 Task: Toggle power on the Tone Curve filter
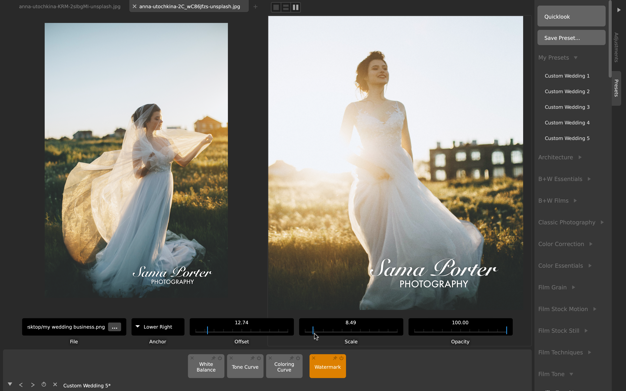tap(259, 358)
